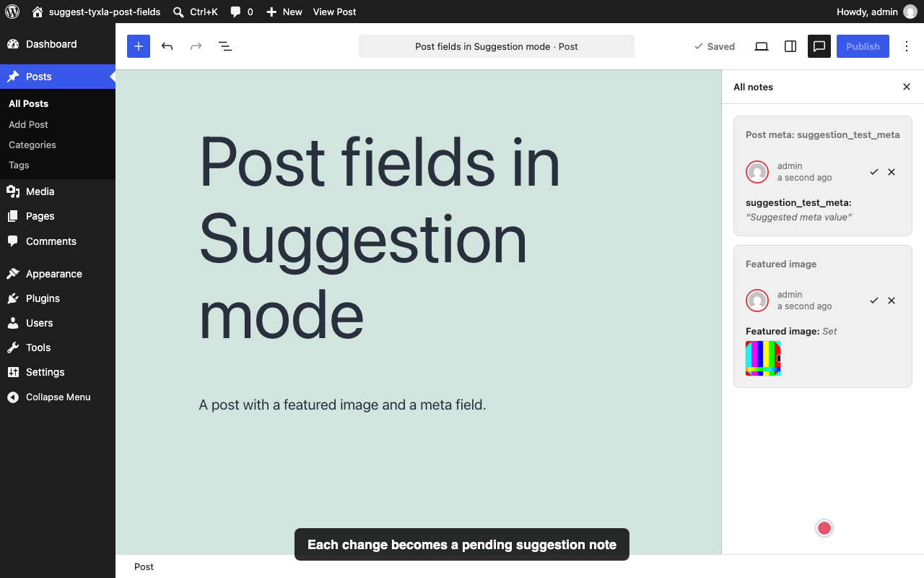
Task: Click the document title command bar
Action: (497, 46)
